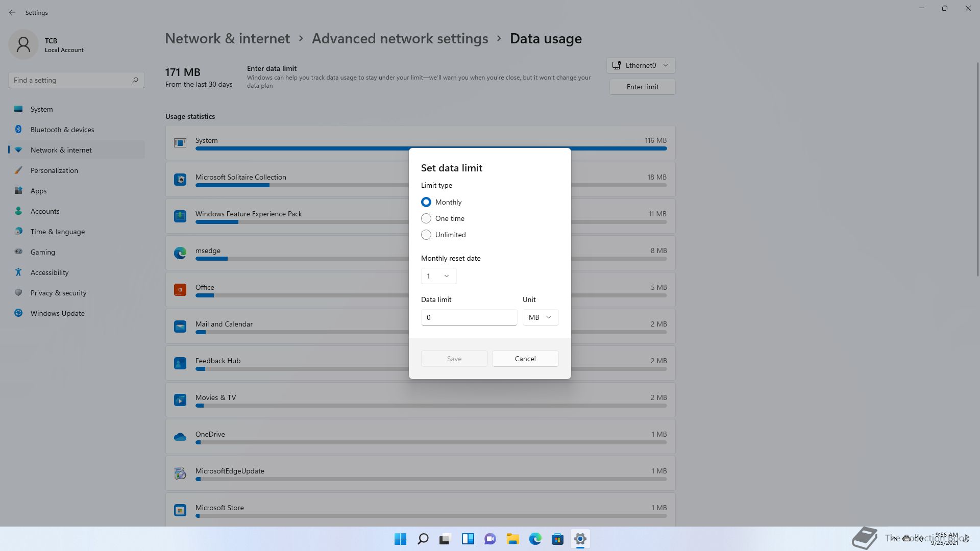Click the Microsoft Store icon in usage list
Screen dimensions: 980x551
point(180,510)
